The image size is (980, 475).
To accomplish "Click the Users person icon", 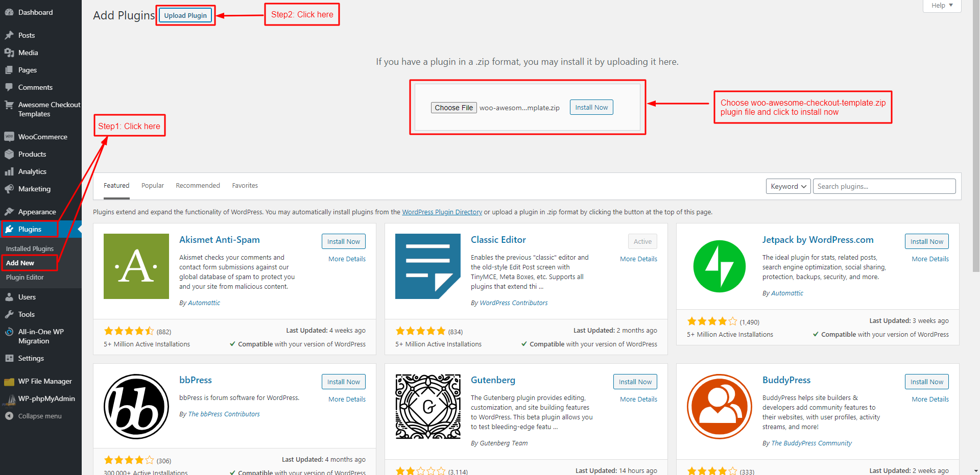I will coord(9,297).
